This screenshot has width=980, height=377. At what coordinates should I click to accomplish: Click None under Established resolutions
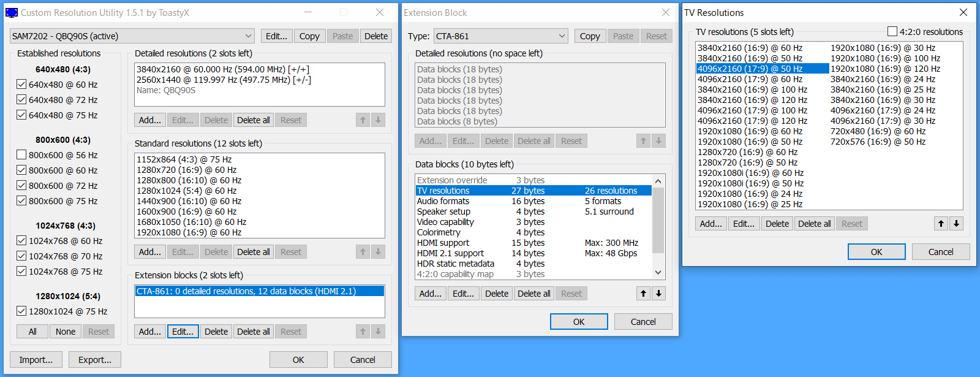coord(66,332)
